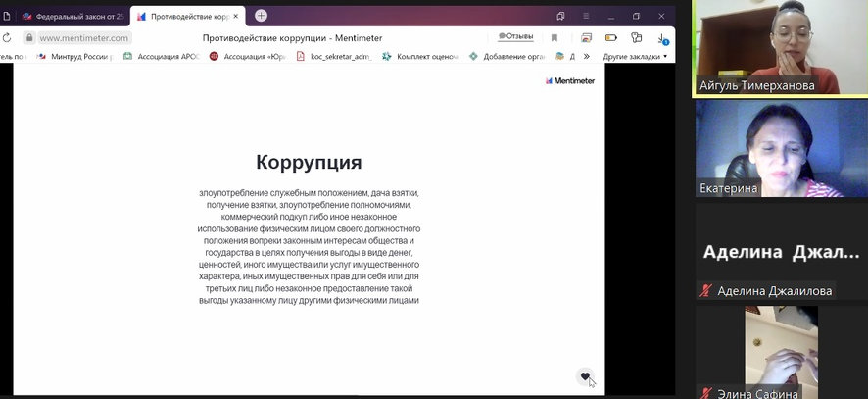Click the lock icon beside www.mentimeter.com
The image size is (868, 399).
pos(29,38)
